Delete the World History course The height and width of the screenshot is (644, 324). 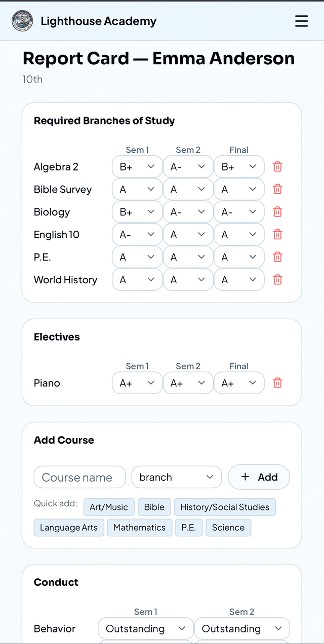tap(277, 279)
